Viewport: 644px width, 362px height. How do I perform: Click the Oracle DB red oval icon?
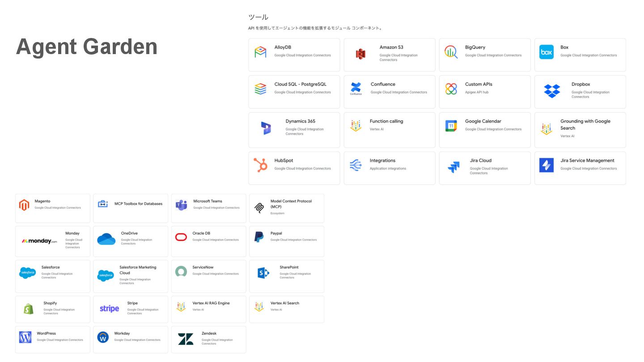[181, 237]
